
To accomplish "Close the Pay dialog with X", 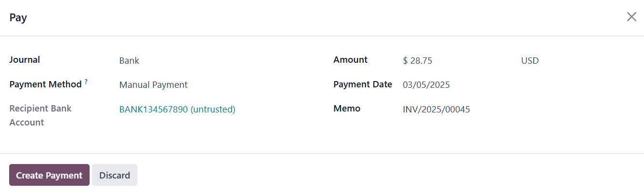I will pos(631,17).
